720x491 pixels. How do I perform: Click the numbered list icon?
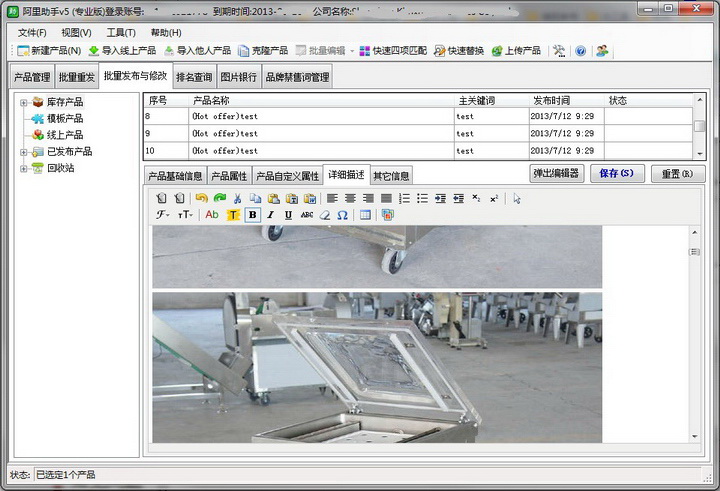404,198
